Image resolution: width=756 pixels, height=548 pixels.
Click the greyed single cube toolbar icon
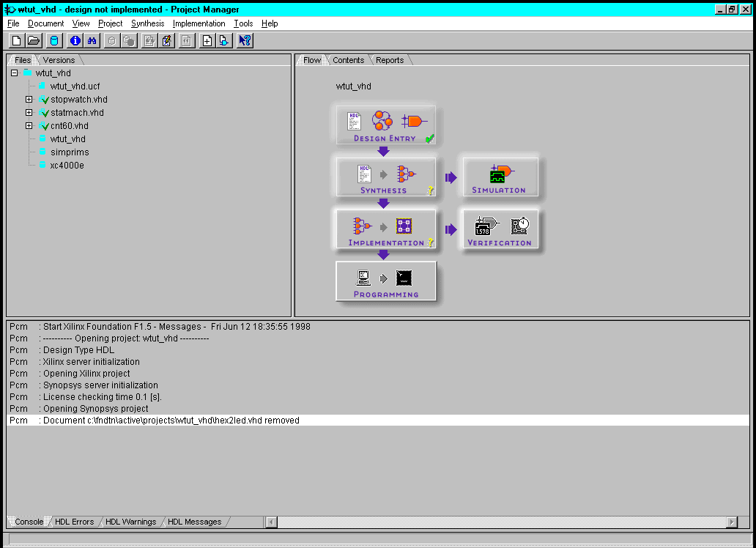point(112,40)
